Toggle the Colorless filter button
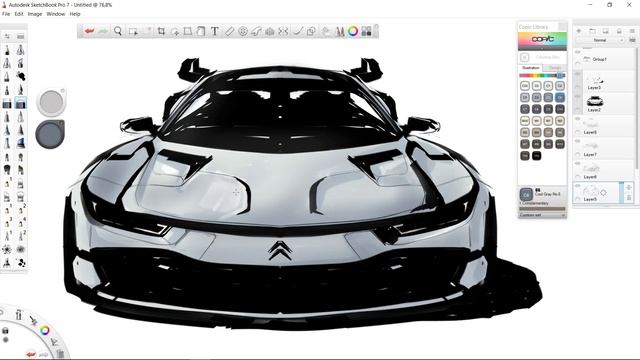Screen dimensions: 640x360 coord(525,57)
